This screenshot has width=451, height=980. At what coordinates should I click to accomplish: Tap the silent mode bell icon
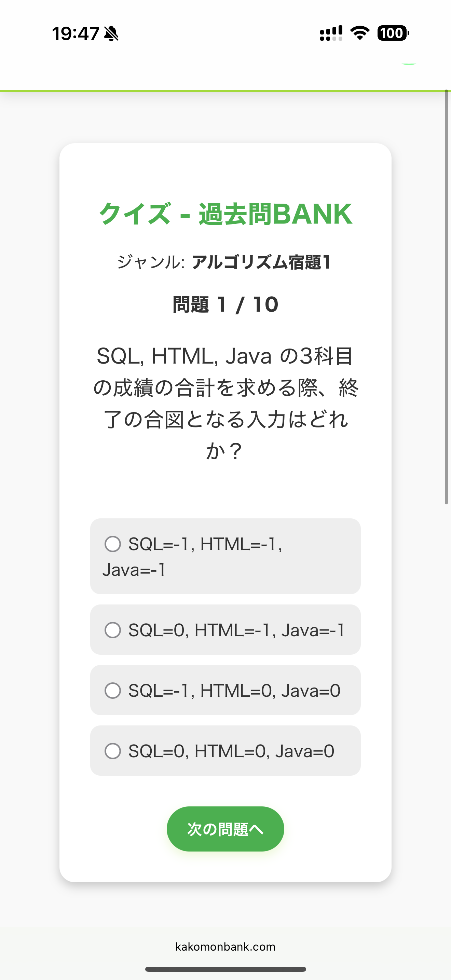point(111,33)
